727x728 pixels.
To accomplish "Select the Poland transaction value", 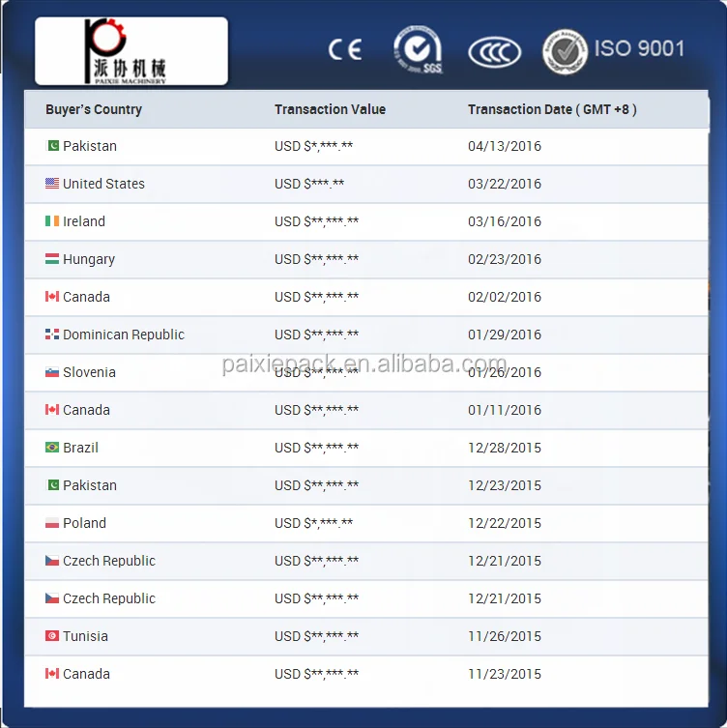I will pos(313,523).
